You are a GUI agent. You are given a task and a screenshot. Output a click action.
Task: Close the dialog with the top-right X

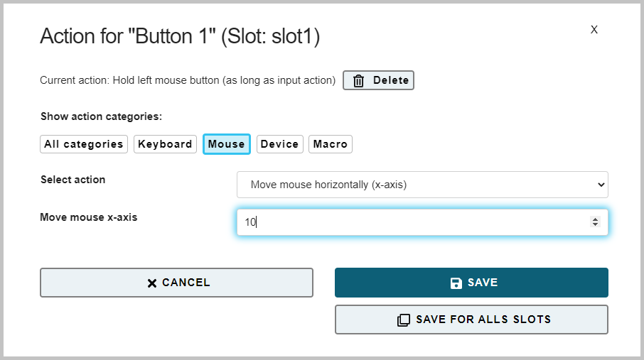[594, 30]
